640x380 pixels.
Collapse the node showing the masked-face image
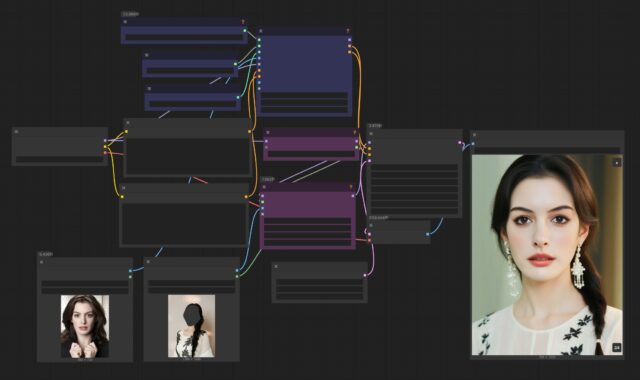coord(148,262)
